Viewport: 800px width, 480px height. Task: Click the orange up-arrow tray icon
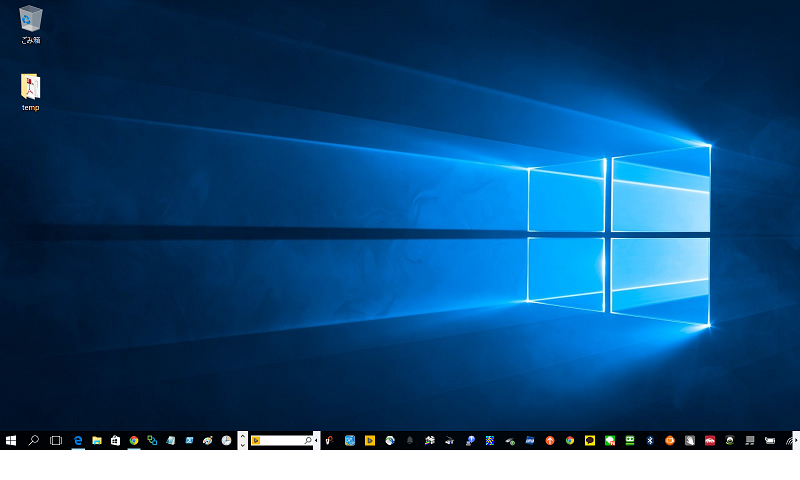(550, 440)
